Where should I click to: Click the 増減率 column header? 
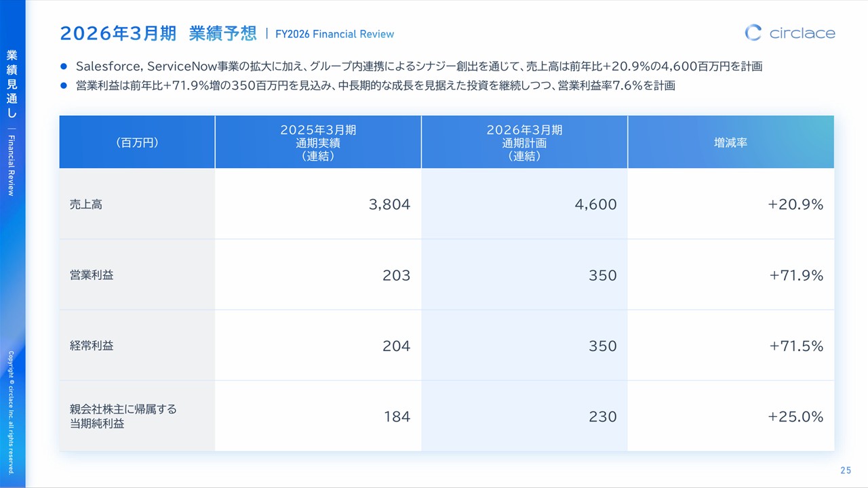[730, 142]
